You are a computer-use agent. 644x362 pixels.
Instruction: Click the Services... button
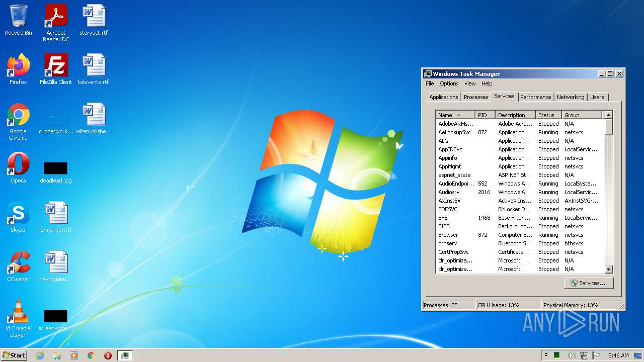588,283
